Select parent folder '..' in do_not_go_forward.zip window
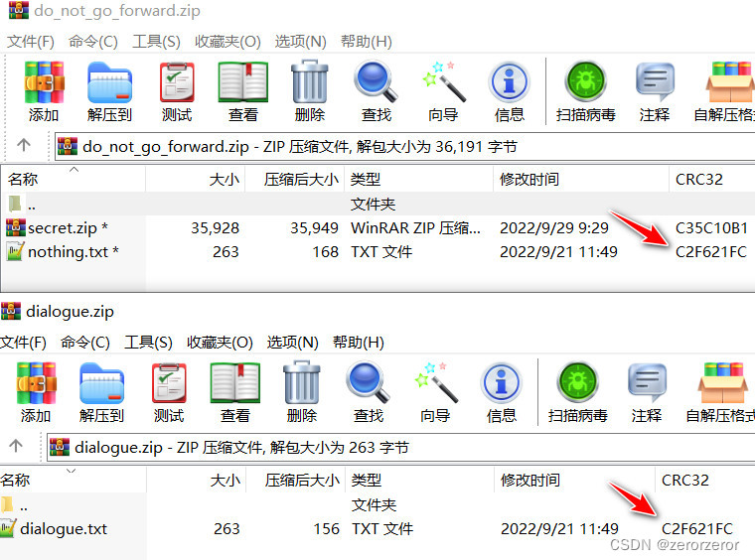The image size is (755, 560). pyautogui.click(x=377, y=205)
